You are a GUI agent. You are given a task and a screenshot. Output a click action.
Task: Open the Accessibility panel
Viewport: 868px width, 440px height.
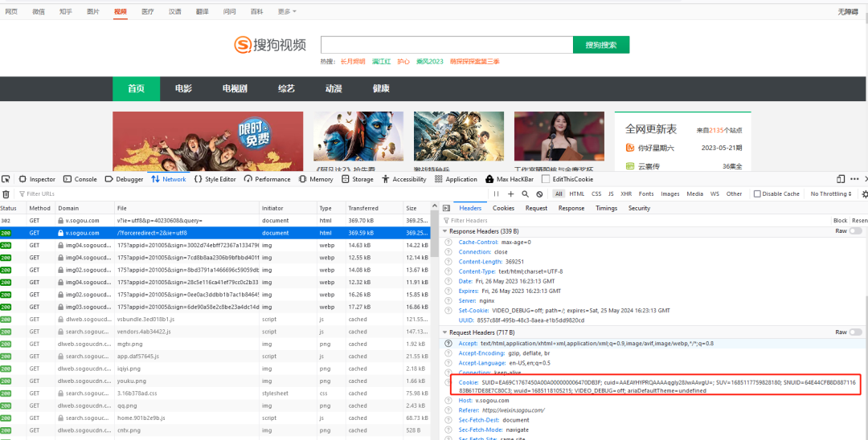tap(404, 179)
